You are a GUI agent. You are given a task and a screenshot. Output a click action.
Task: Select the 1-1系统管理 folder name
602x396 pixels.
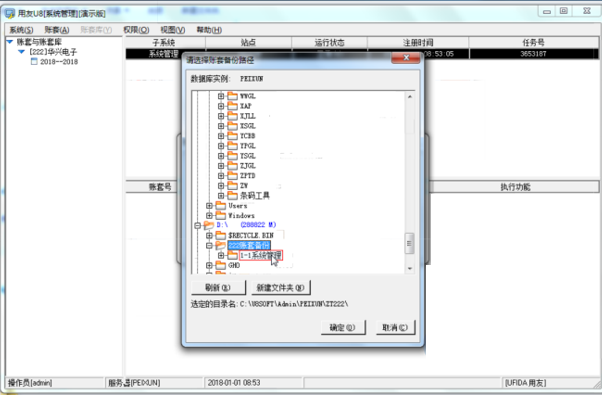(x=261, y=255)
